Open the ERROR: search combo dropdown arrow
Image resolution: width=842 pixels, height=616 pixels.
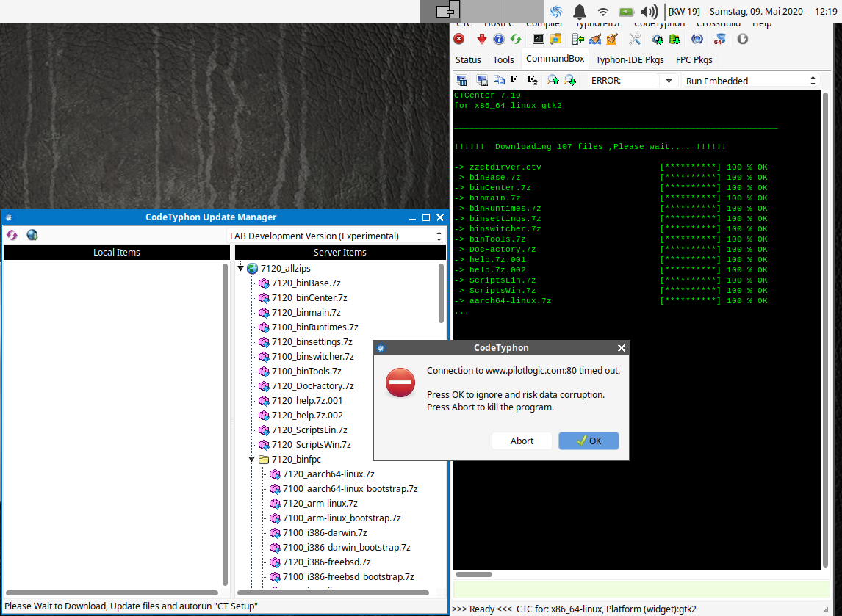[x=669, y=81]
